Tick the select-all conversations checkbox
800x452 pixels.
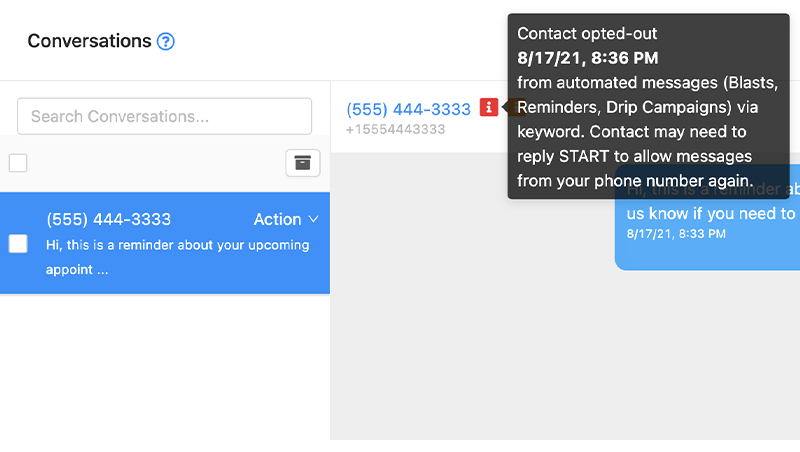point(18,163)
